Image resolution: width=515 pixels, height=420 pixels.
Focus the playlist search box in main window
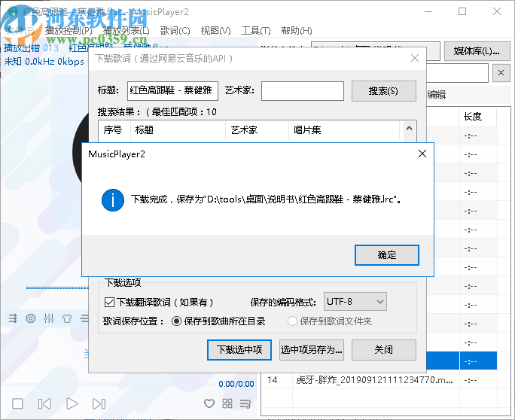click(x=457, y=73)
